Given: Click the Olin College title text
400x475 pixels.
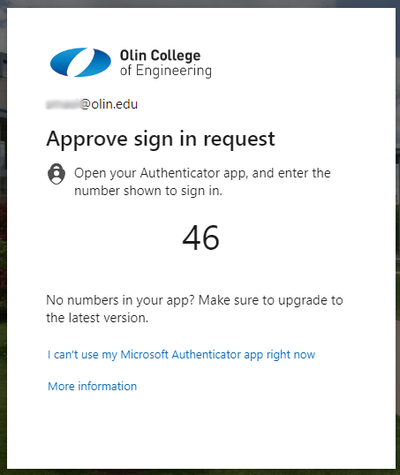Looking at the screenshot, I should [x=160, y=55].
